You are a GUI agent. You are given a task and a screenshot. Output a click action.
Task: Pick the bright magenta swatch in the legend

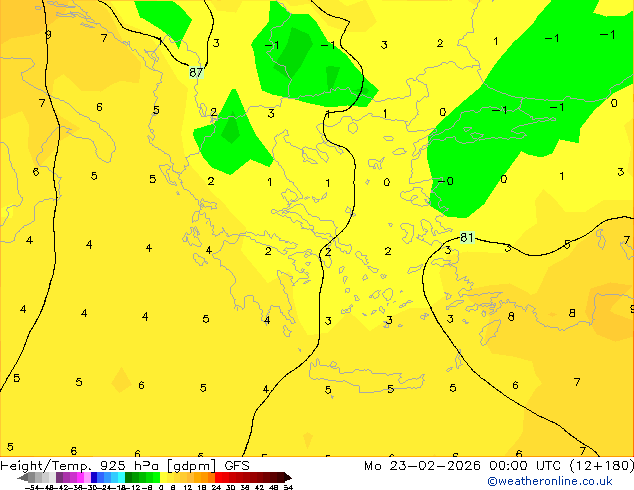click(x=80, y=477)
